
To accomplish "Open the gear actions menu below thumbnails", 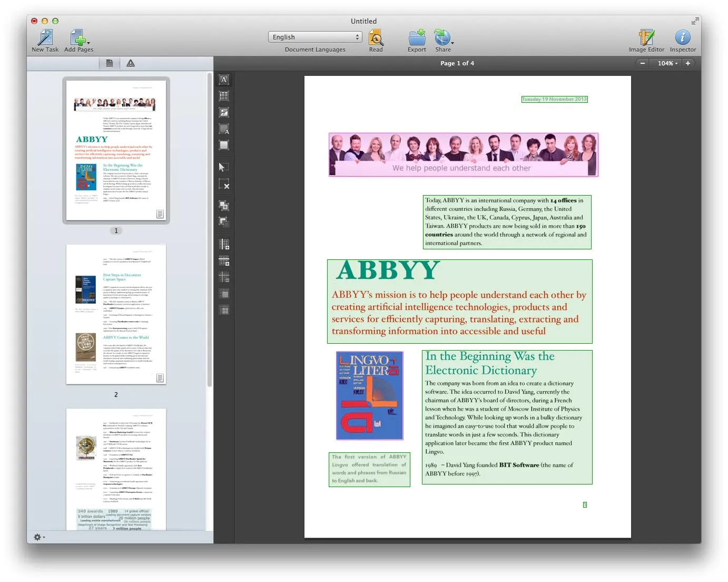I will pos(39,537).
